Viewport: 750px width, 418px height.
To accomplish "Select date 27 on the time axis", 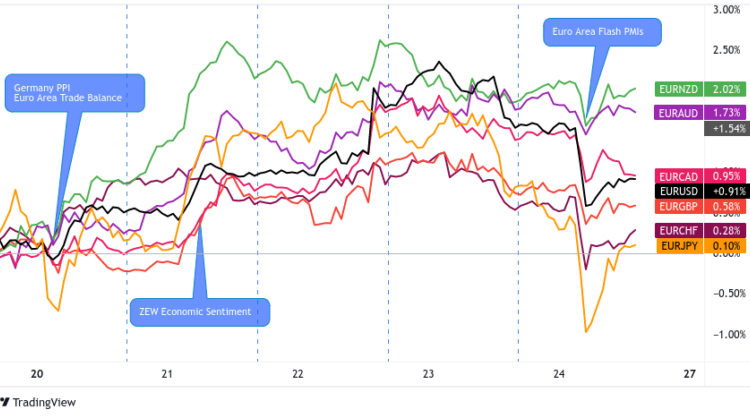I will [x=688, y=374].
